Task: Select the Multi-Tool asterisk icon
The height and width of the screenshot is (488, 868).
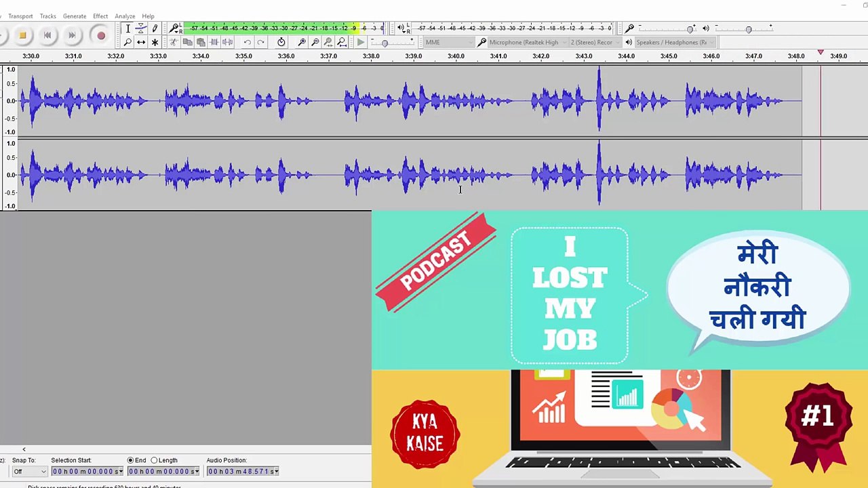Action: (x=155, y=42)
